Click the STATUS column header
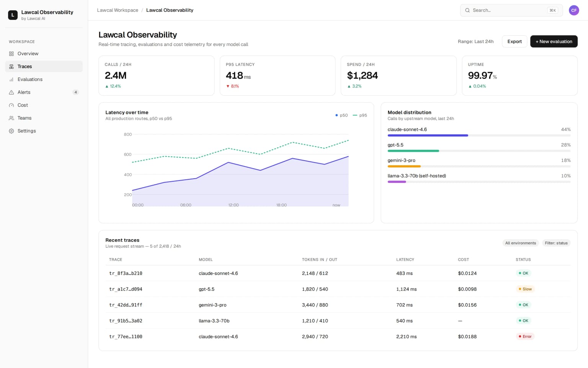 (523, 260)
